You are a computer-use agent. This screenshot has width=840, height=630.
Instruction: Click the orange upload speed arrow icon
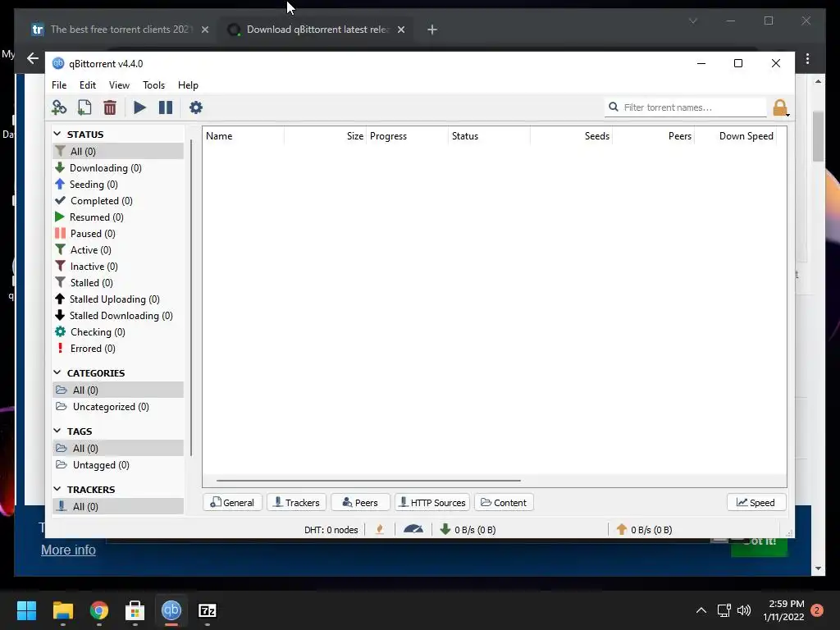click(x=622, y=529)
